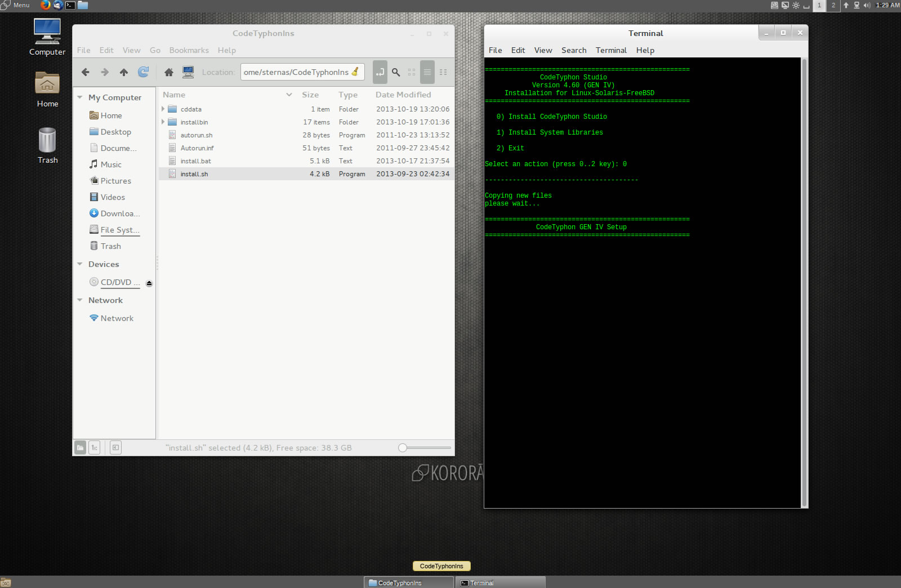Show tree sidebar via status bar icon

point(95,448)
